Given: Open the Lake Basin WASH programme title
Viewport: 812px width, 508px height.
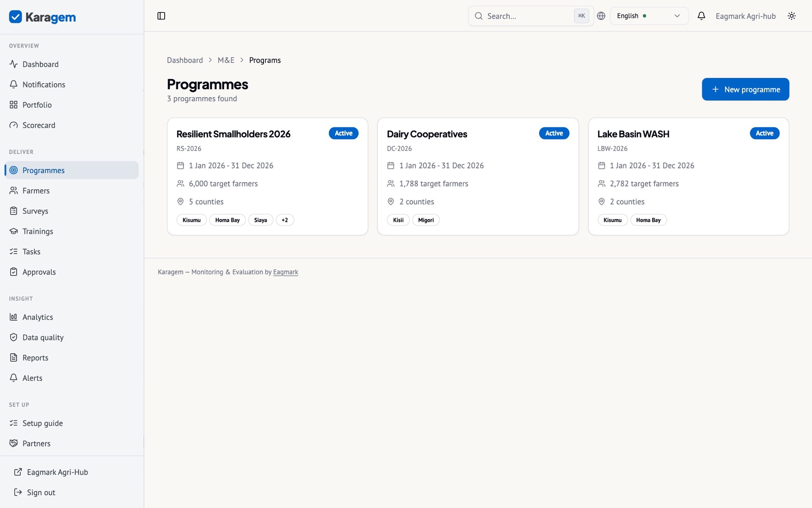Looking at the screenshot, I should click(x=633, y=134).
